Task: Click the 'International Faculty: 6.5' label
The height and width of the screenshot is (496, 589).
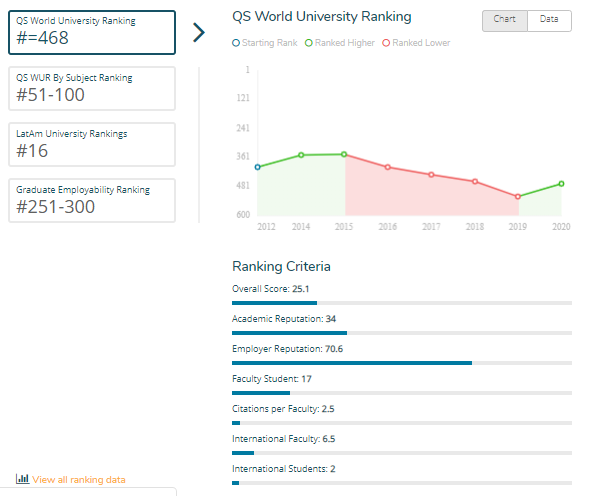Action: 284,439
